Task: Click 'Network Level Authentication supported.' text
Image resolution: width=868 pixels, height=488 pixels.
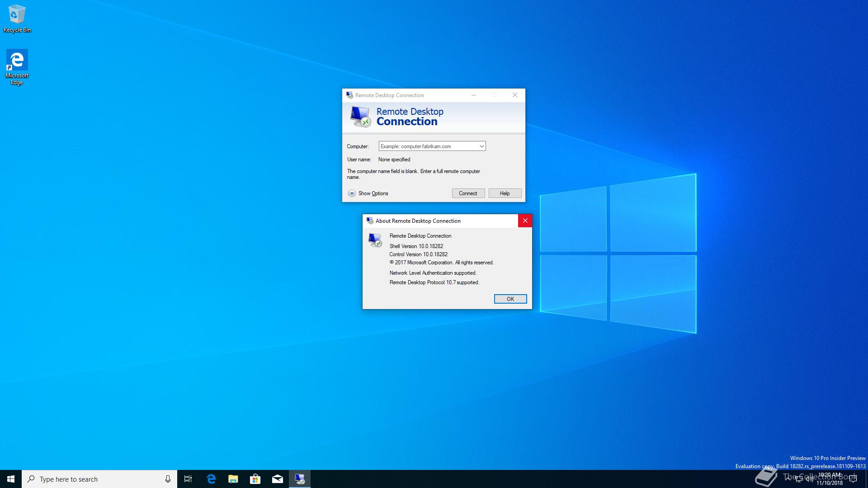Action: pos(433,273)
